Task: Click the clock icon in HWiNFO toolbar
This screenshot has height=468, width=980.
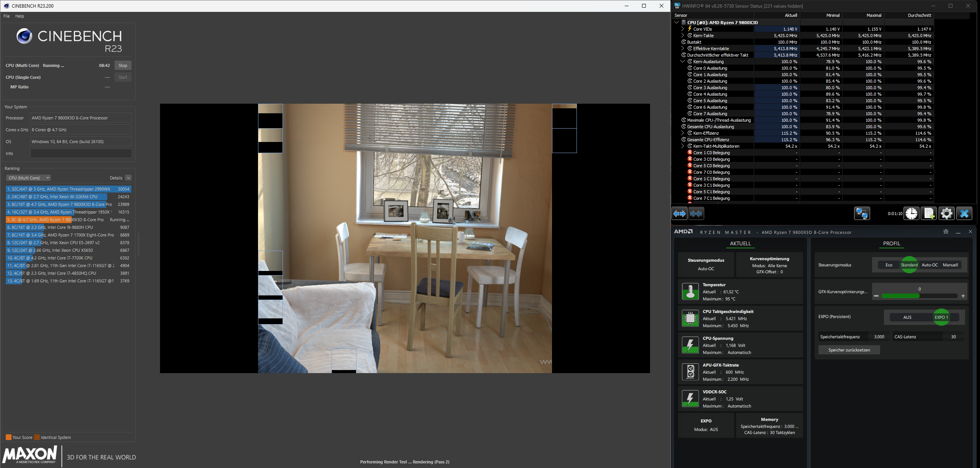Action: [911, 213]
